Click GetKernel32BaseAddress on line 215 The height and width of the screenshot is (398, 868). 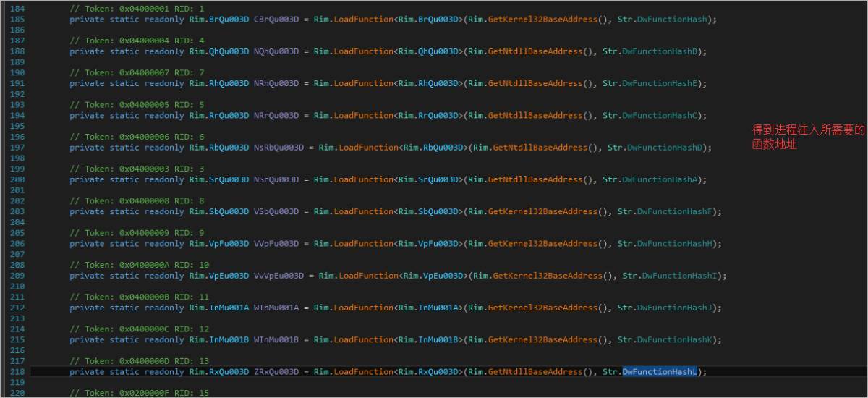(x=542, y=339)
